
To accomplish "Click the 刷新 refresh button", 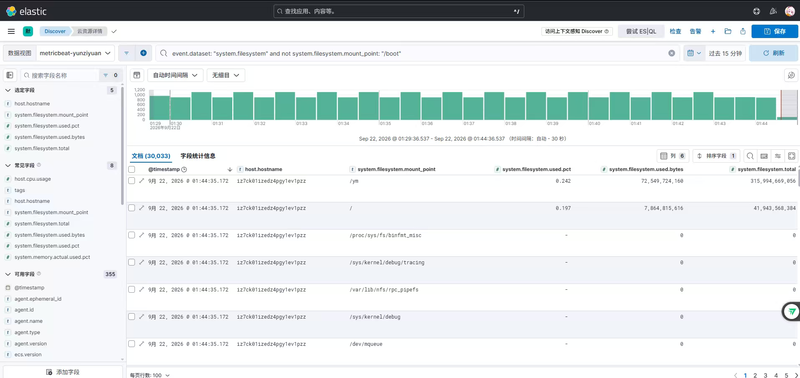I will pyautogui.click(x=773, y=53).
